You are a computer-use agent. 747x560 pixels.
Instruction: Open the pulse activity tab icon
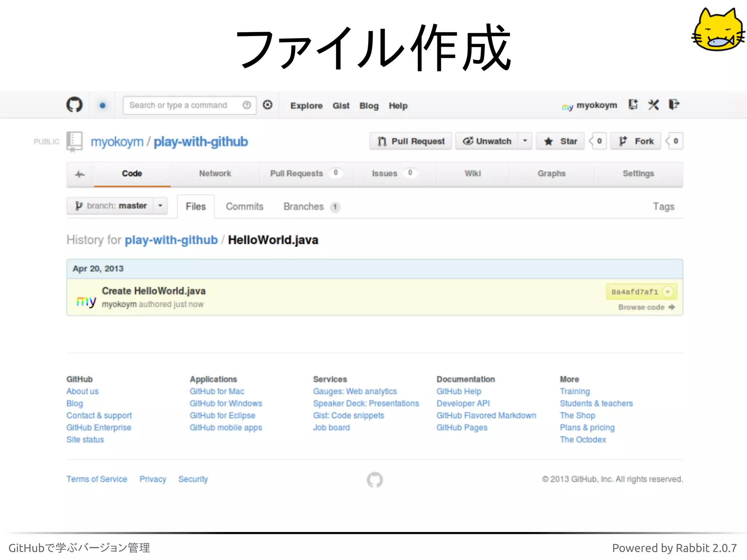(x=80, y=174)
